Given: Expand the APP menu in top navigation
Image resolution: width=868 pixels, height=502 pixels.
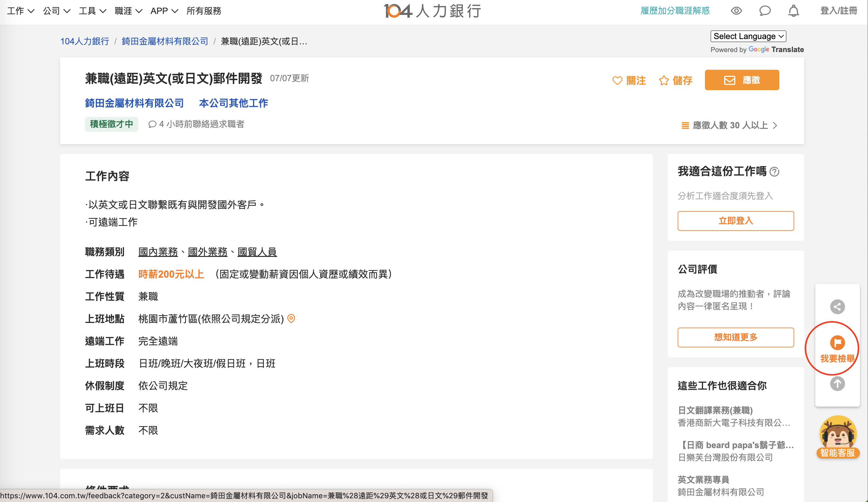Looking at the screenshot, I should click(x=164, y=11).
